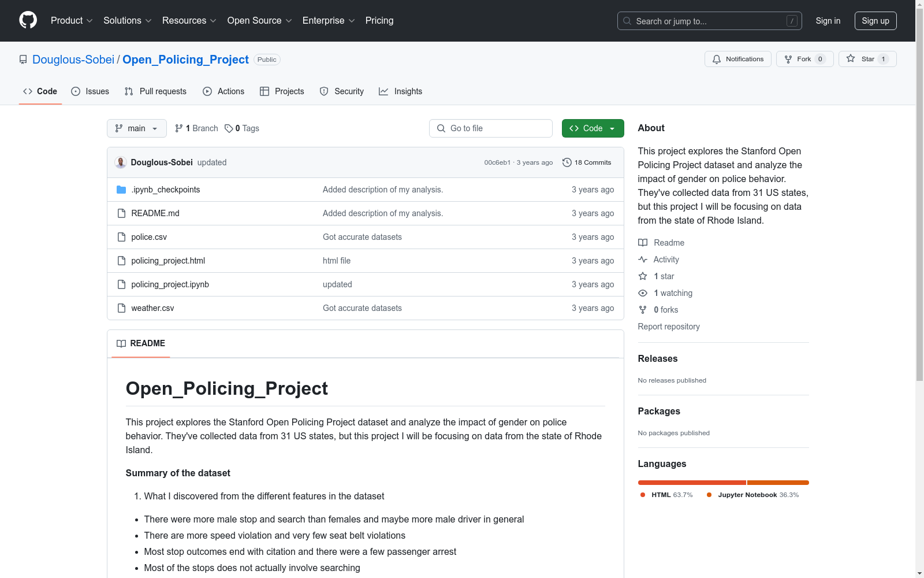Click the book icon beside Readme link

[643, 243]
